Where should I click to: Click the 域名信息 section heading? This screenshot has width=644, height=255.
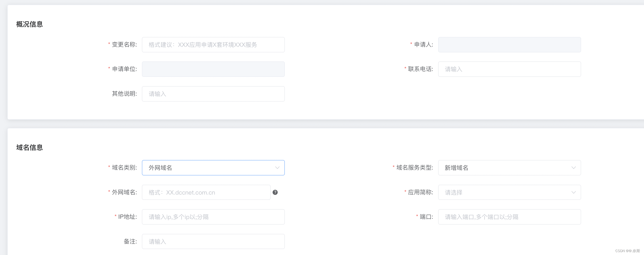29,147
